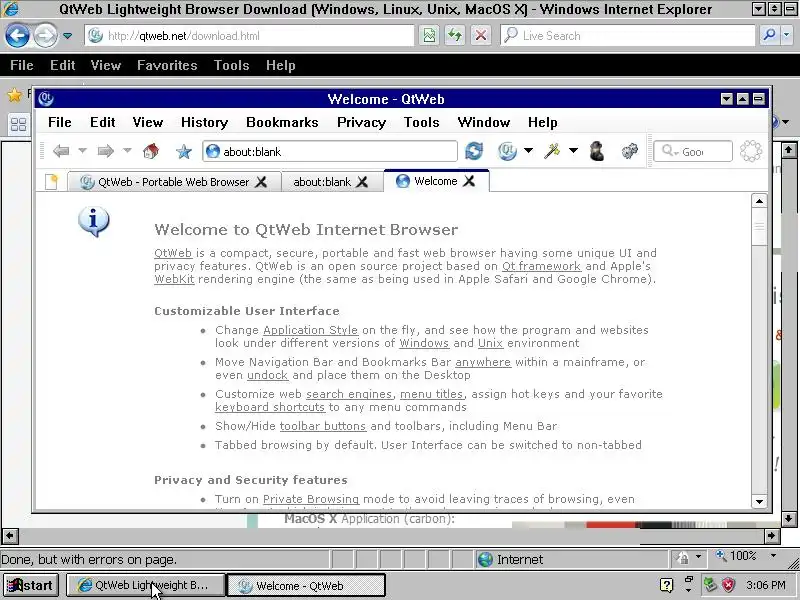Click the QtWeb Google search box
Image resolution: width=800 pixels, height=600 pixels.
point(693,152)
